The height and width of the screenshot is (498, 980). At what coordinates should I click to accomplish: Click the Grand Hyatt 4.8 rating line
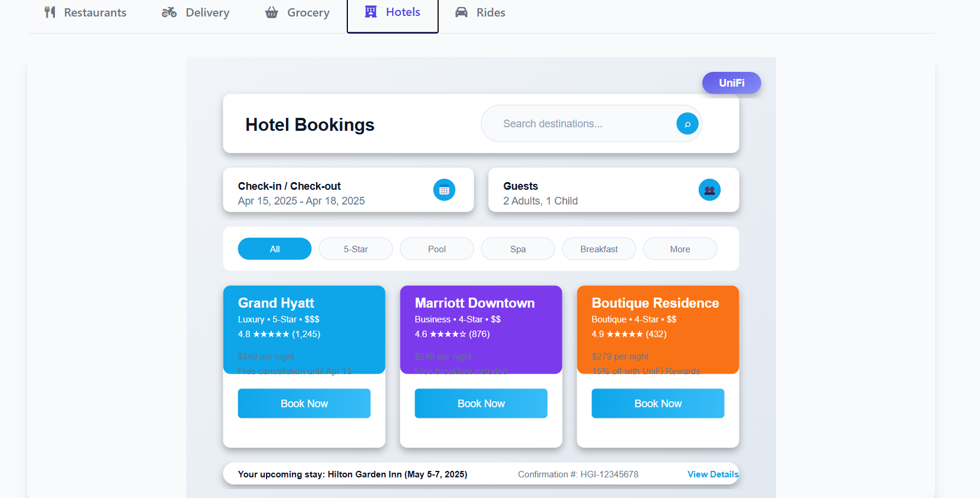point(279,334)
